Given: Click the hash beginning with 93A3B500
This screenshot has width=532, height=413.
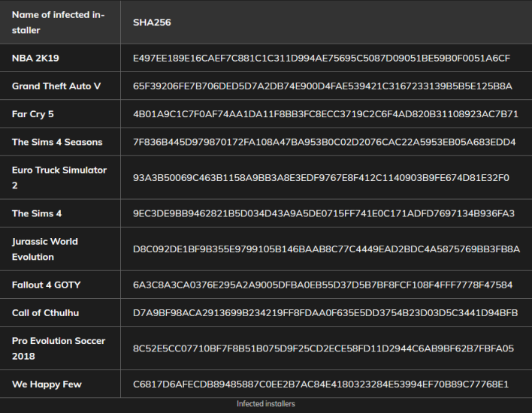Looking at the screenshot, I should (x=322, y=178).
